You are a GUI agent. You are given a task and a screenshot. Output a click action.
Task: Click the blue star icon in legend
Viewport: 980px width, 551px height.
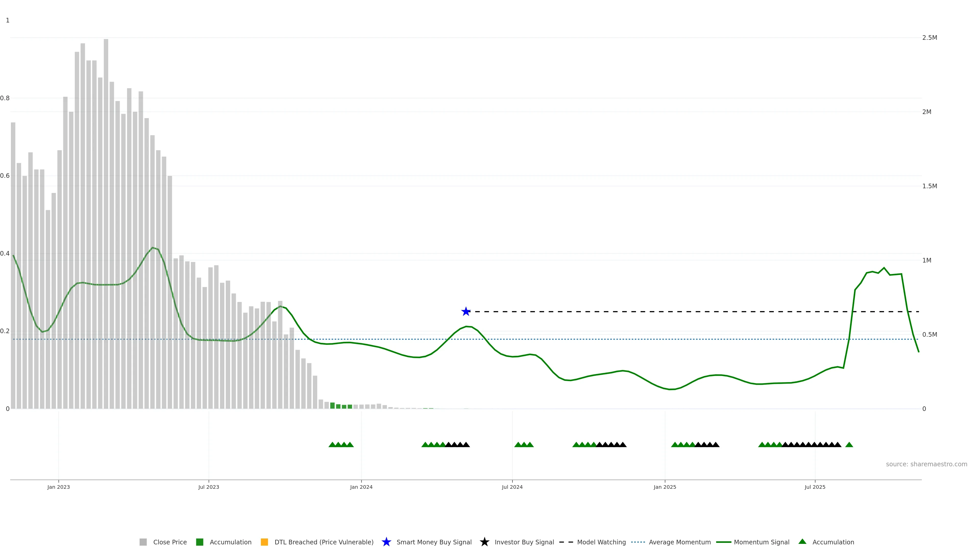point(386,542)
